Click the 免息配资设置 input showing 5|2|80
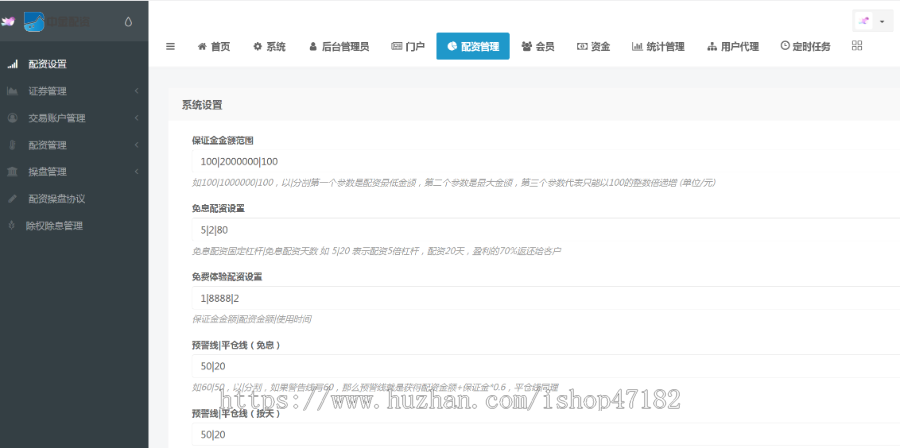The width and height of the screenshot is (900, 448). [x=546, y=230]
